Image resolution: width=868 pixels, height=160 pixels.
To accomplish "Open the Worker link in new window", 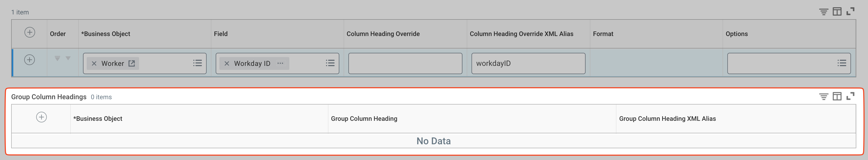I will pyautogui.click(x=132, y=63).
